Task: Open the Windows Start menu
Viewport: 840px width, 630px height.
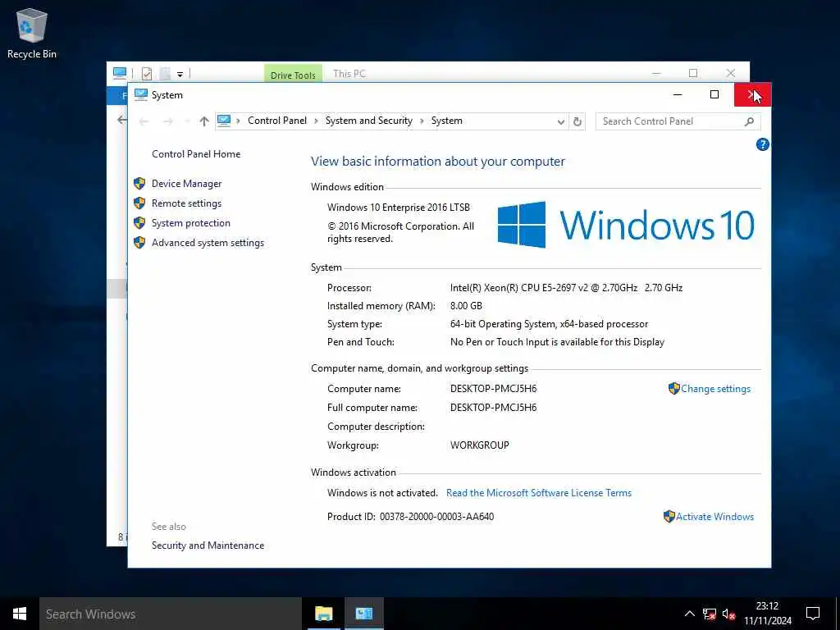Action: pyautogui.click(x=20, y=614)
